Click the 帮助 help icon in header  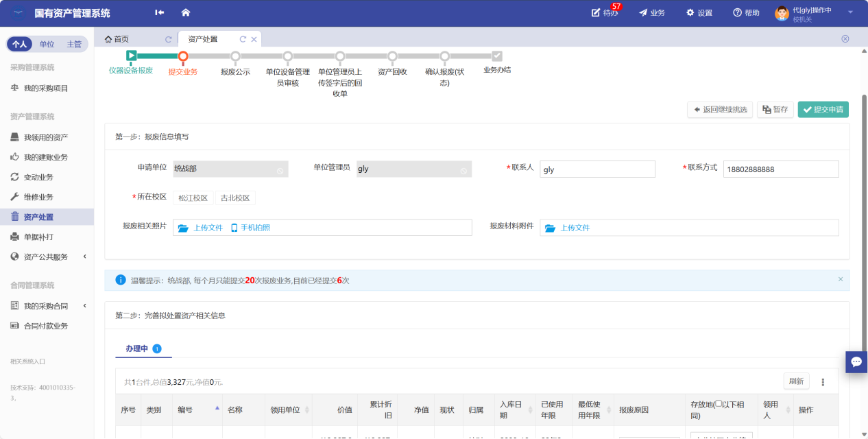738,12
